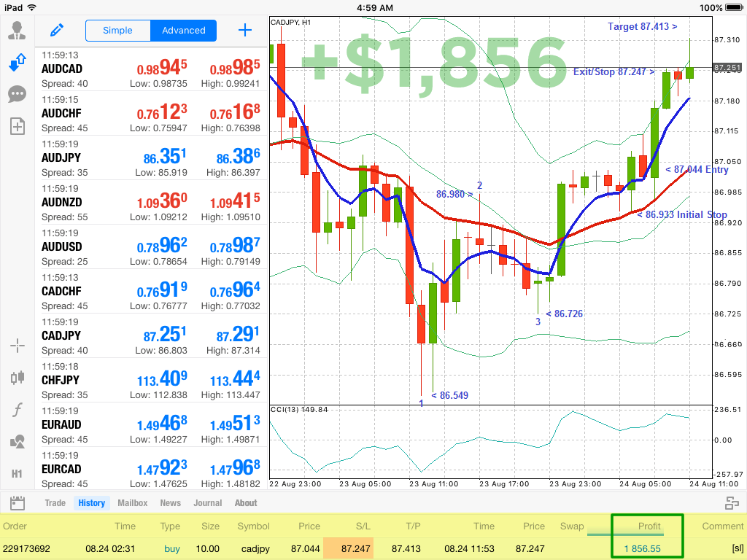
Task: Select the AUDCAD quote row
Action: (x=151, y=69)
